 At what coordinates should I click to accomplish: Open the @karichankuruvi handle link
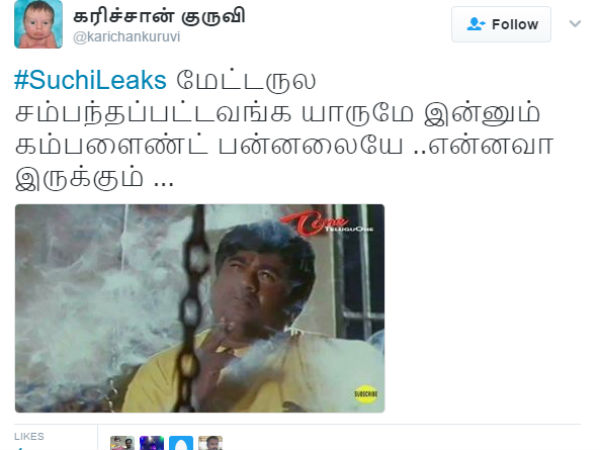(126, 37)
